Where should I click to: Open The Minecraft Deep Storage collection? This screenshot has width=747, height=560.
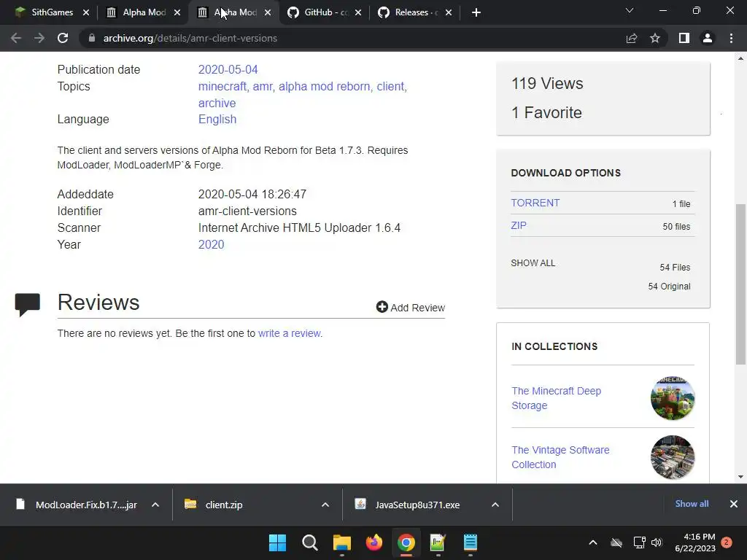point(556,398)
